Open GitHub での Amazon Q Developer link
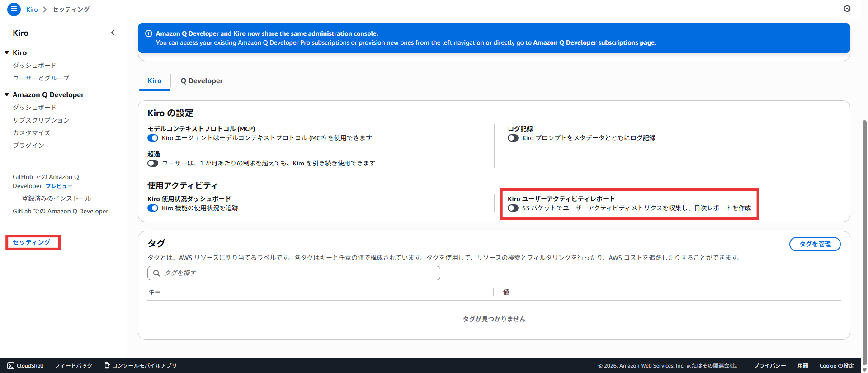This screenshot has height=373, width=868. [x=46, y=181]
